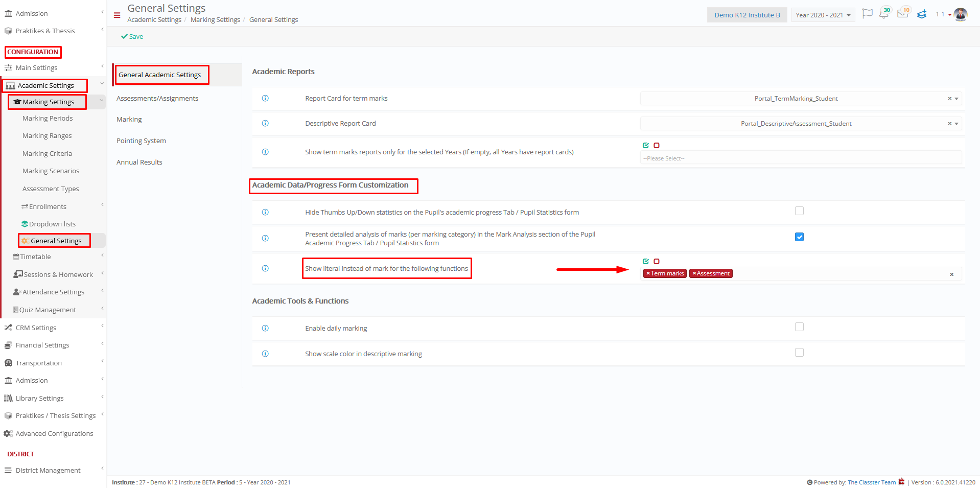Open Report Card for term marks dropdown arrow
The height and width of the screenshot is (488, 980).
tap(956, 99)
